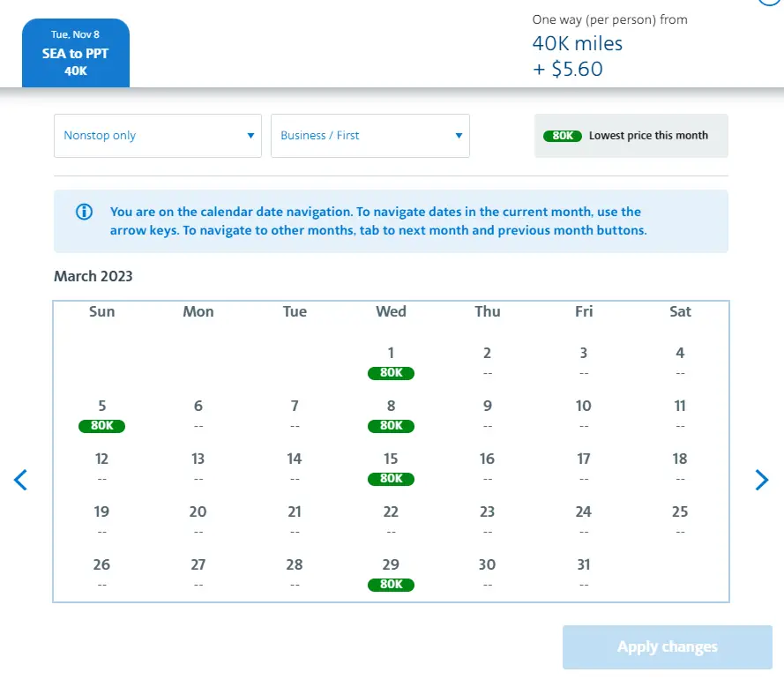
Task: Choose March 26 on the calendar
Action: click(102, 571)
